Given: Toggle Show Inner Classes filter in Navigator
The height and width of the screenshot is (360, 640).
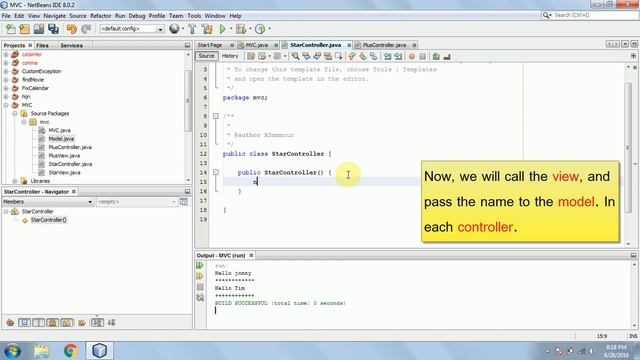Looking at the screenshot, I should 67,322.
